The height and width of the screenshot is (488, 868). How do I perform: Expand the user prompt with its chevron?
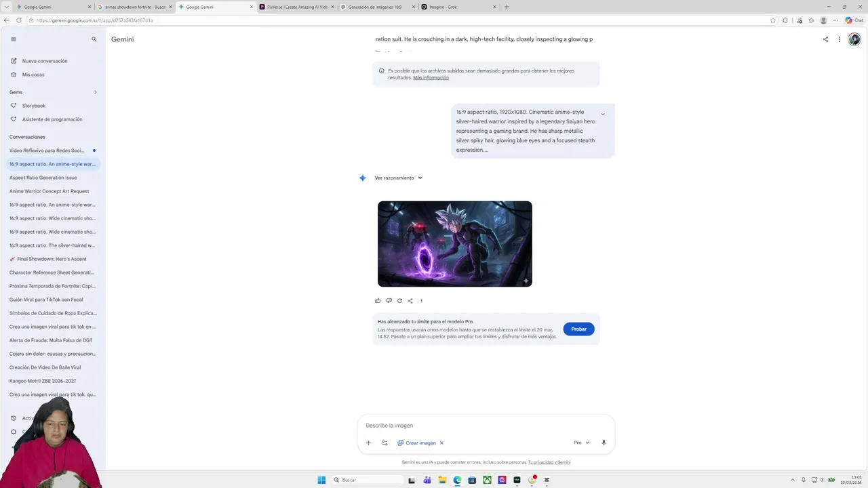(x=603, y=114)
